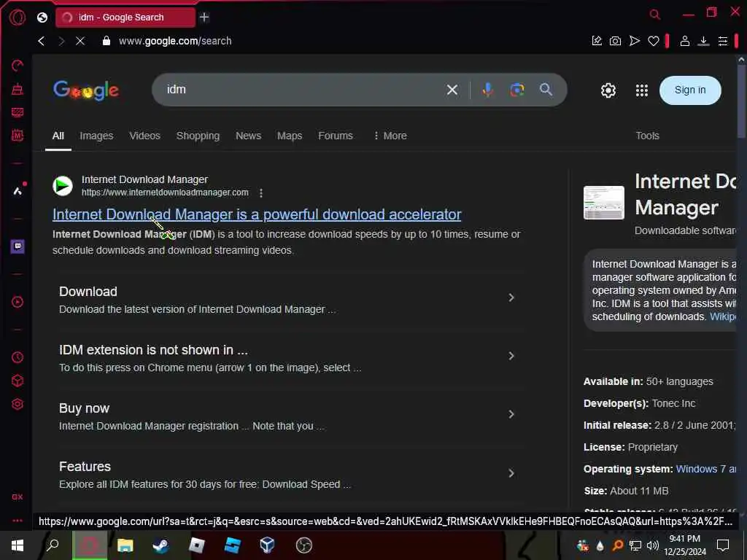Switch to the Forums tab
This screenshot has height=560, width=747.
336,136
